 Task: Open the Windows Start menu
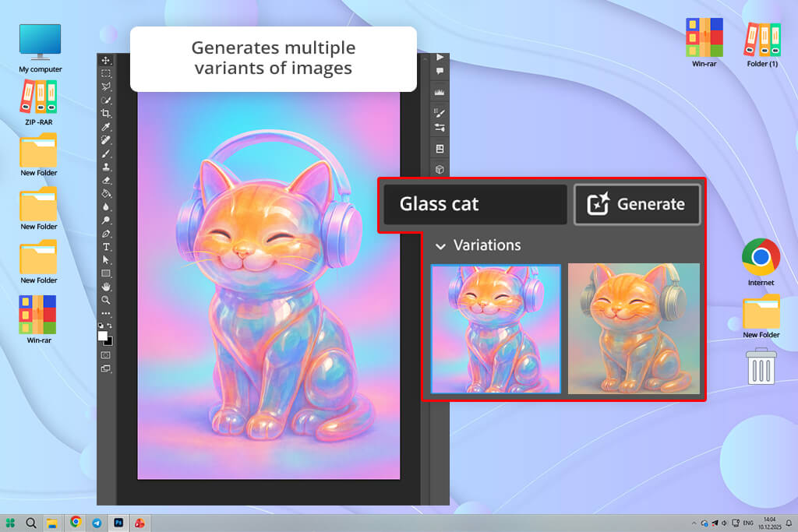pyautogui.click(x=10, y=523)
